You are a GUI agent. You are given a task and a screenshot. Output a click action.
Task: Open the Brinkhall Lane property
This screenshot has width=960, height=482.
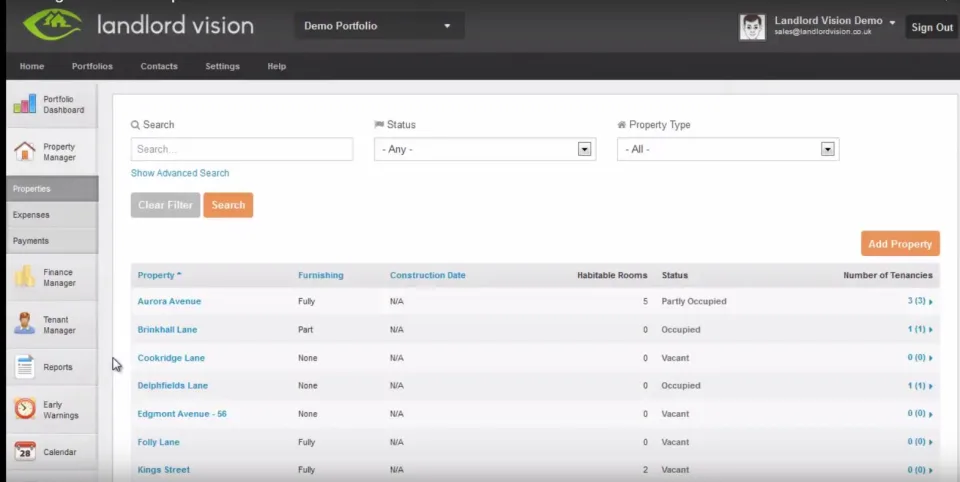click(x=167, y=329)
